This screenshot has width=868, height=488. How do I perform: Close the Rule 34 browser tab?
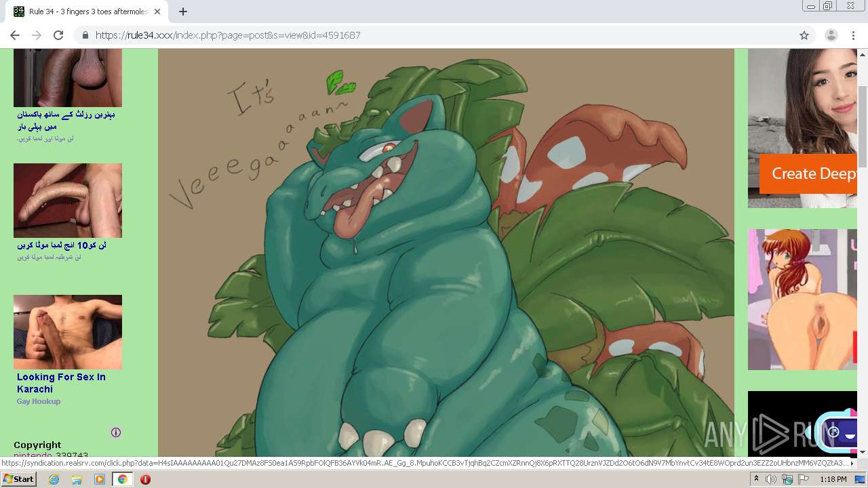click(x=158, y=12)
